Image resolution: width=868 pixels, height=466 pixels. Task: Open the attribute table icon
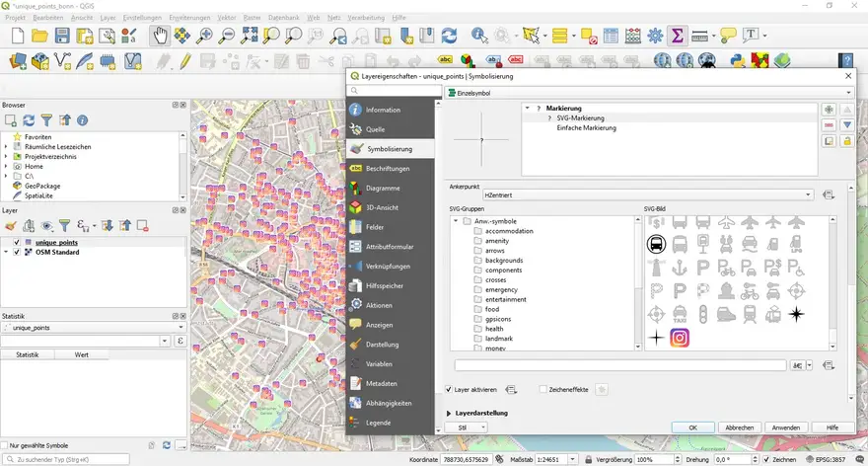click(611, 36)
